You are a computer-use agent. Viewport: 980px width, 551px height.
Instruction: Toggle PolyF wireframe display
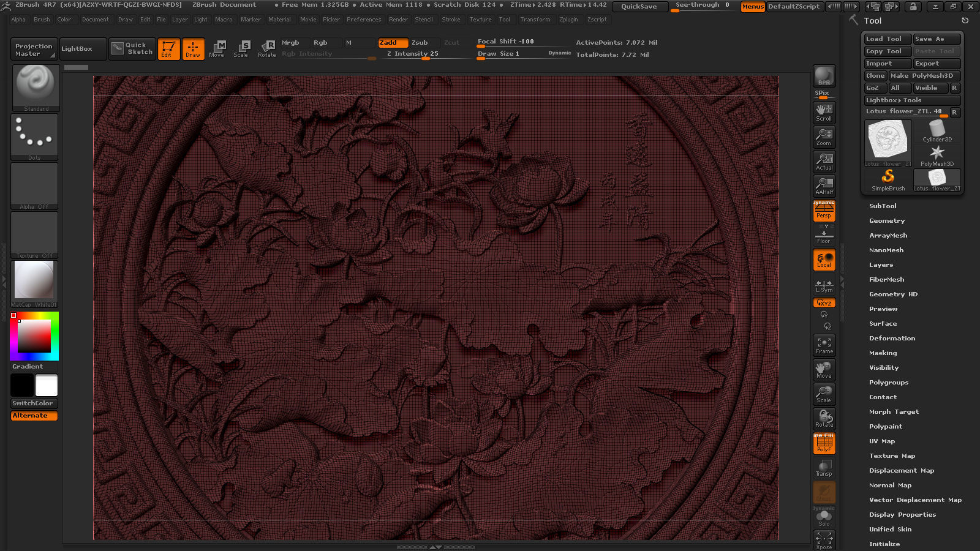[824, 443]
